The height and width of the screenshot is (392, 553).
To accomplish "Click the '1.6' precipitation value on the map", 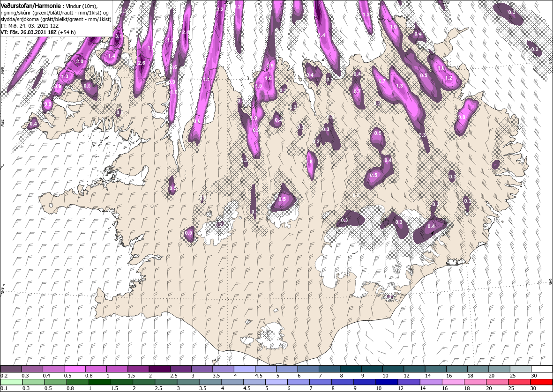I will [x=269, y=79].
